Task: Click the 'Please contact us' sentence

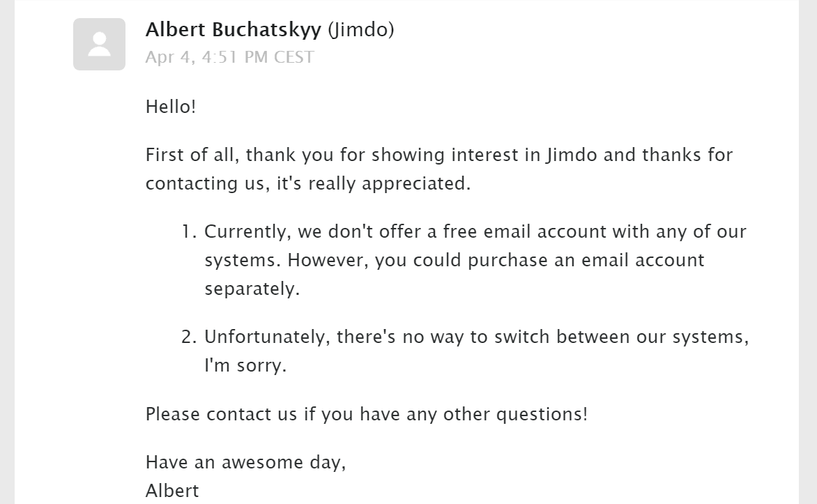Action: [366, 414]
